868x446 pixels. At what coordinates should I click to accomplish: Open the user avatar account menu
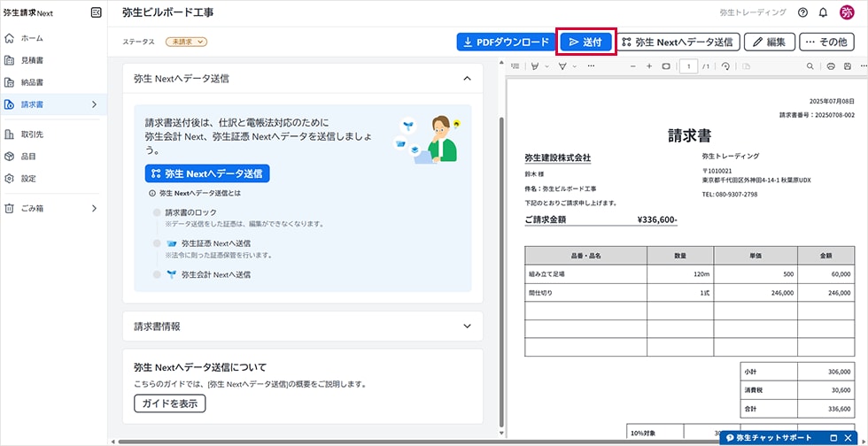pos(848,13)
